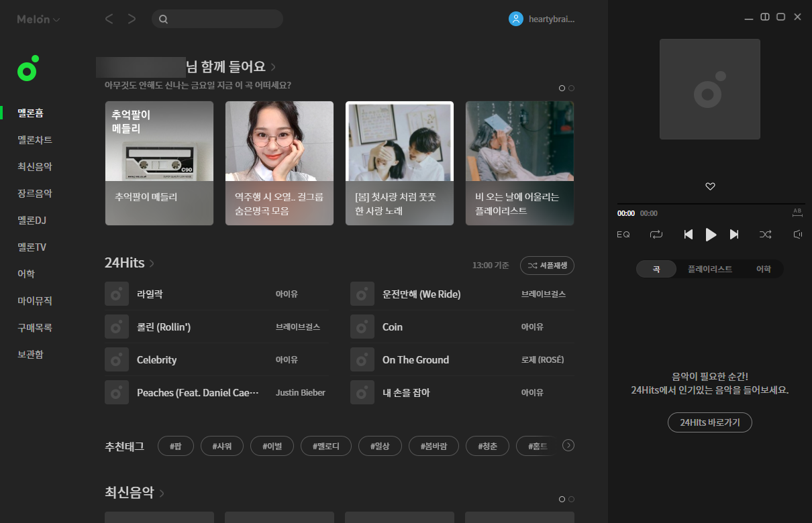This screenshot has height=523, width=812.
Task: Expand the 최신음악 section chevron
Action: coord(162,493)
